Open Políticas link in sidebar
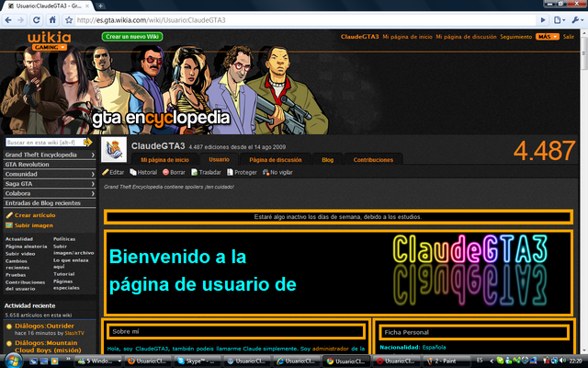The width and height of the screenshot is (588, 368). (x=64, y=239)
